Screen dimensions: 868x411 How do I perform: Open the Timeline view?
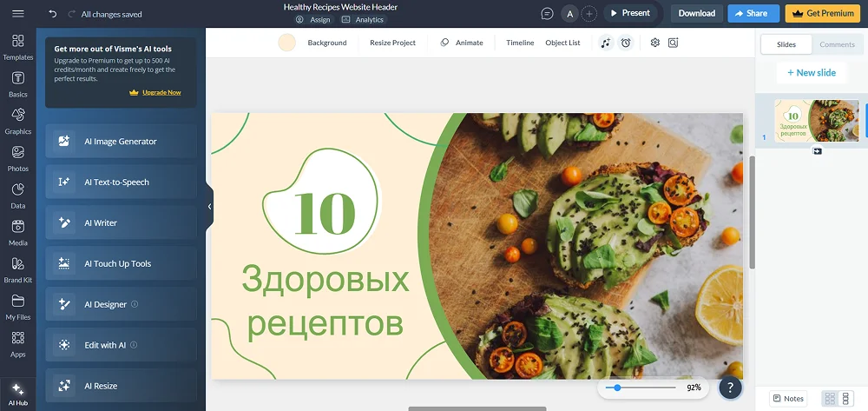pyautogui.click(x=520, y=43)
